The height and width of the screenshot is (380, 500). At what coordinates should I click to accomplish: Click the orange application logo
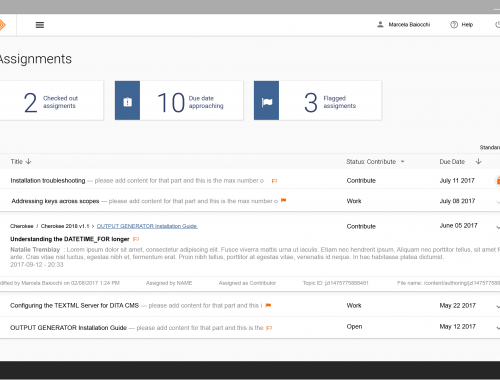[x=2, y=25]
